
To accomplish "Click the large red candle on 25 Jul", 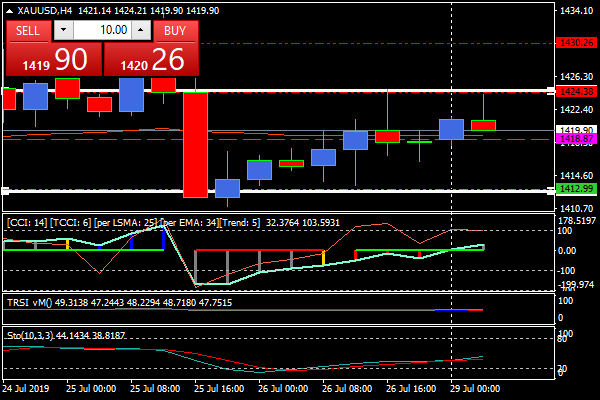I will [x=195, y=143].
